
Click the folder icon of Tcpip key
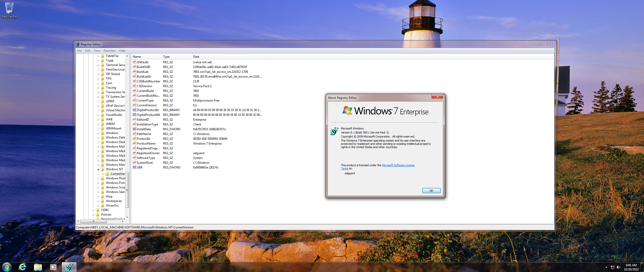point(103,60)
